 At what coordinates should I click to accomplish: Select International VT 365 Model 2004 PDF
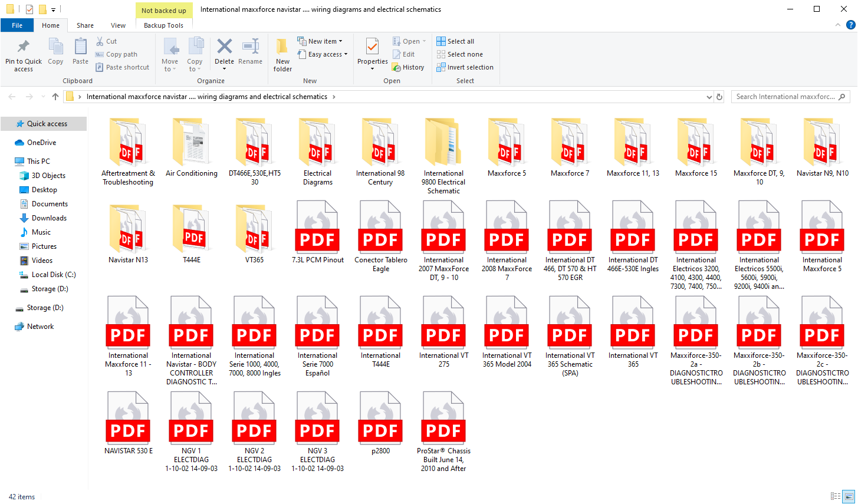[507, 331]
